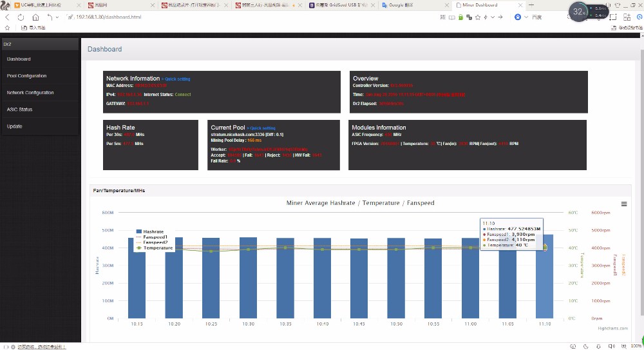Image resolution: width=644 pixels, height=350 pixels.
Task: Toggle Temperature series in chart legend
Action: click(157, 248)
